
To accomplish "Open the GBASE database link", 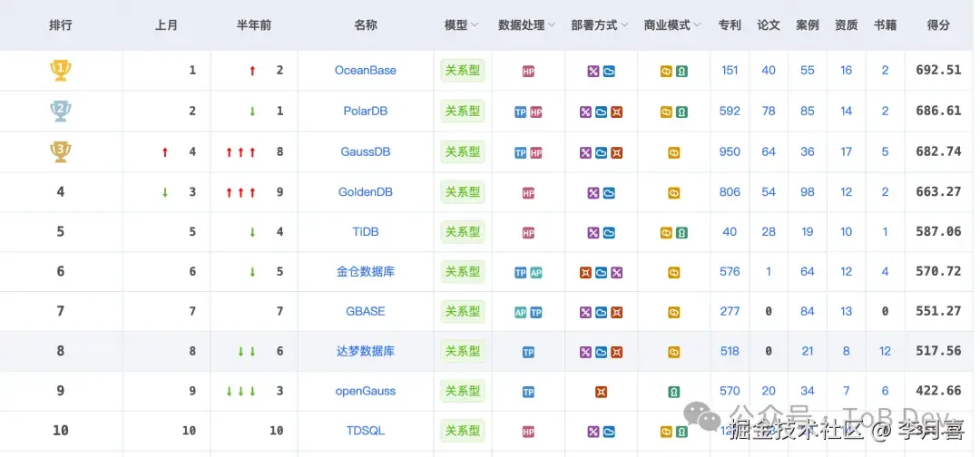I will pos(366,312).
